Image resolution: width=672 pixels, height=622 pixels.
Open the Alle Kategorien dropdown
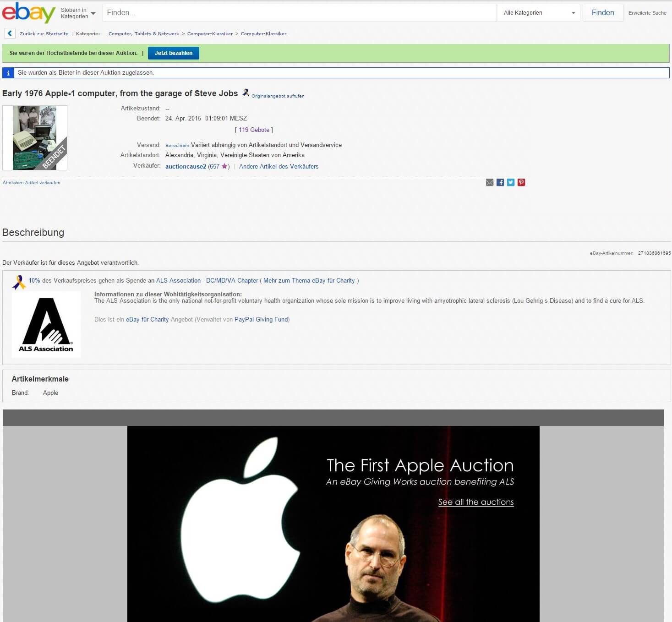(539, 13)
